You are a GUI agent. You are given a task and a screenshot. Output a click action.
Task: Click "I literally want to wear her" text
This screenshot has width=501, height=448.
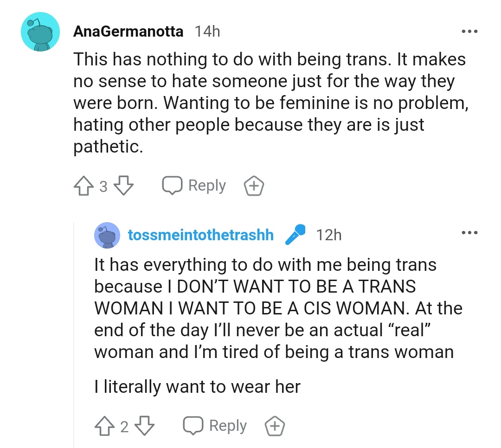pyautogui.click(x=197, y=386)
